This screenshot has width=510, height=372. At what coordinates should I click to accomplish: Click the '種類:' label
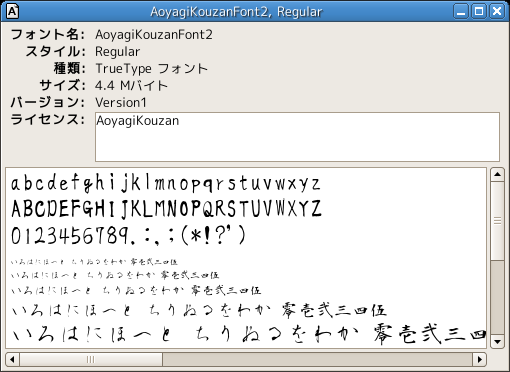(x=69, y=69)
